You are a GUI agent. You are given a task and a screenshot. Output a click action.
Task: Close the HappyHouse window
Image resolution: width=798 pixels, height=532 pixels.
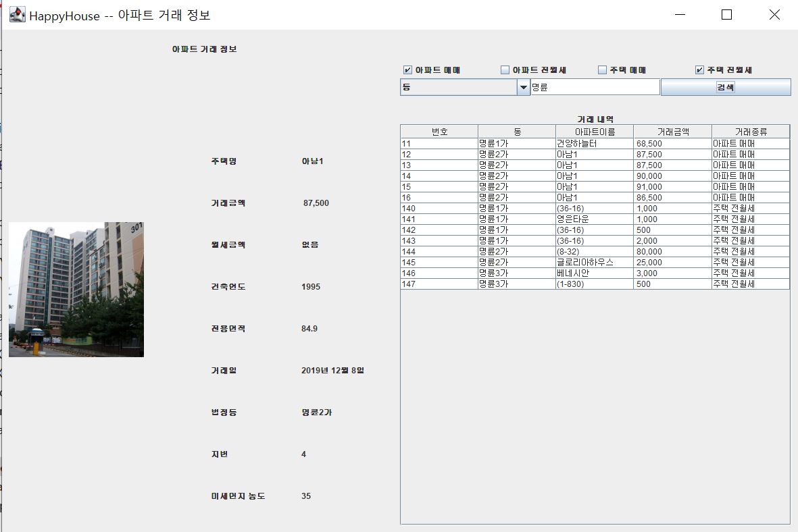[x=774, y=15]
